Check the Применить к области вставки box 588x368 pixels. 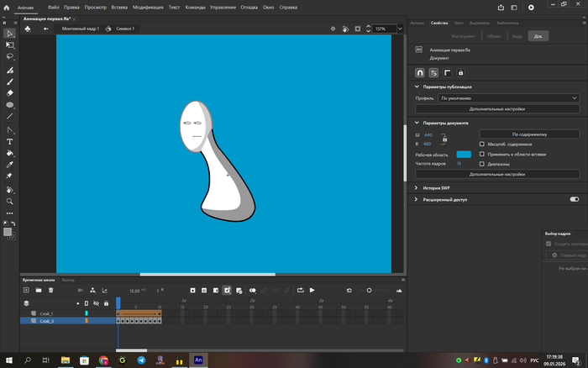481,154
